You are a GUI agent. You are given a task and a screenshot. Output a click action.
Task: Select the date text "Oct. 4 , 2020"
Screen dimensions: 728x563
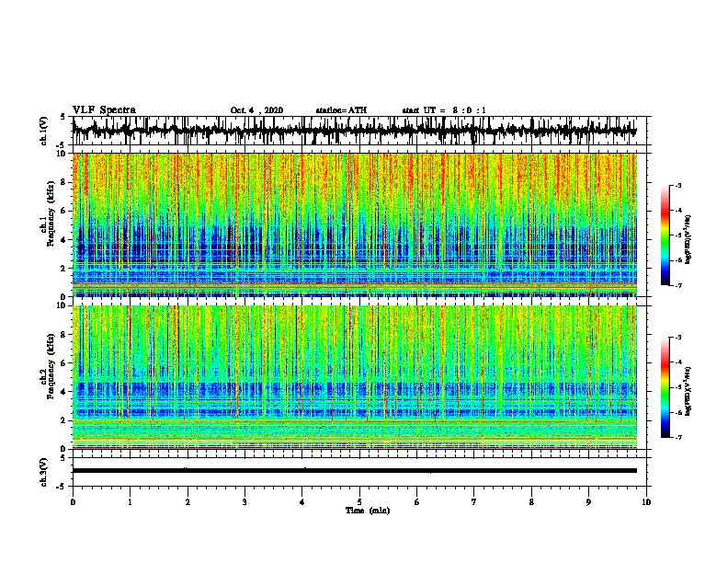(x=256, y=110)
